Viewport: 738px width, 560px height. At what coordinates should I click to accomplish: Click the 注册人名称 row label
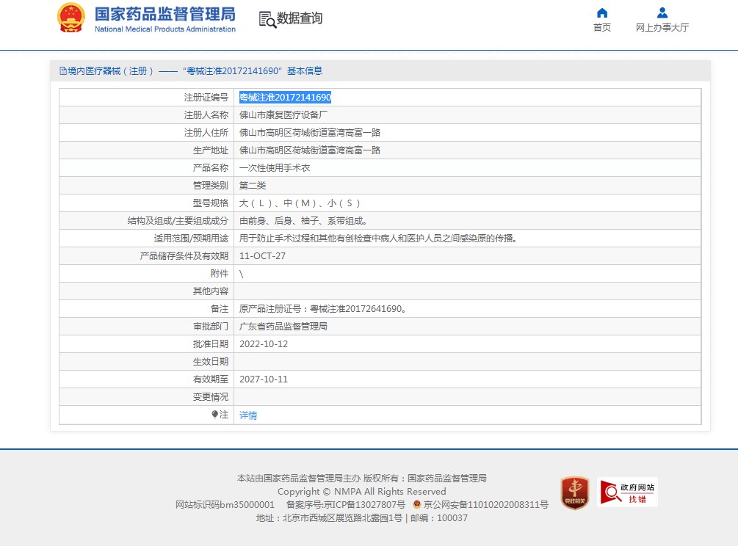coord(206,114)
